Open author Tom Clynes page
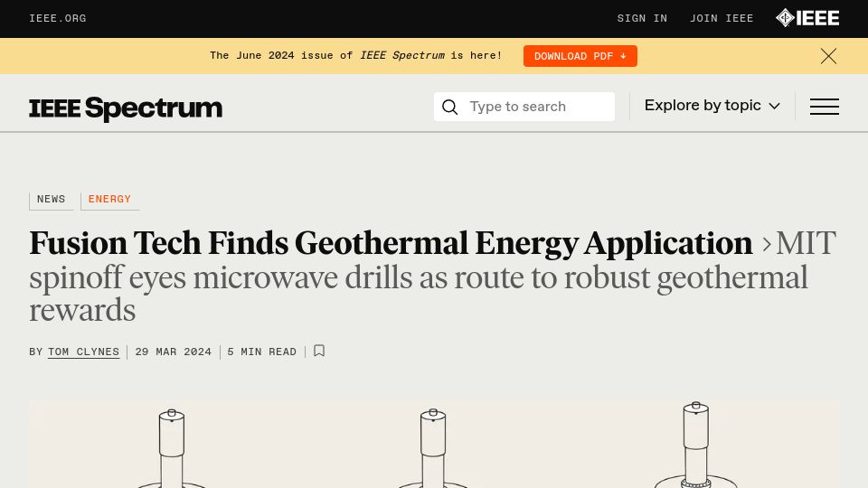The image size is (868, 488). point(83,352)
